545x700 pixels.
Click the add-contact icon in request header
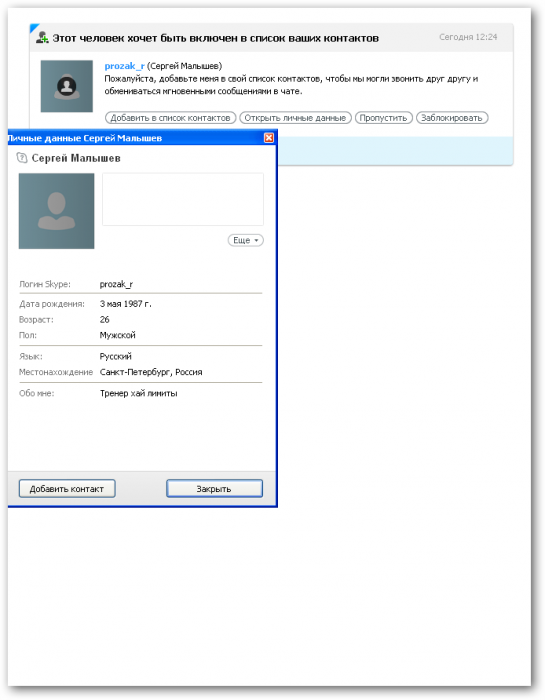(x=42, y=38)
